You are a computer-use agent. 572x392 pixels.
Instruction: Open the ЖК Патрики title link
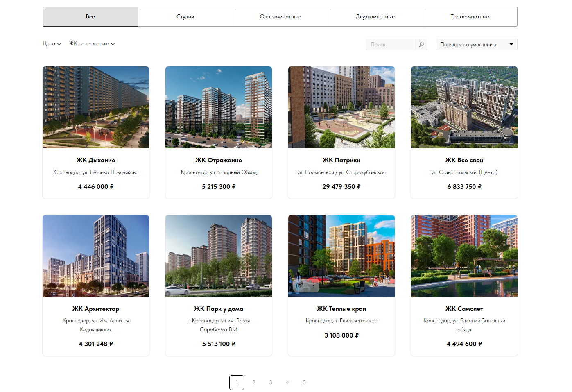[341, 160]
